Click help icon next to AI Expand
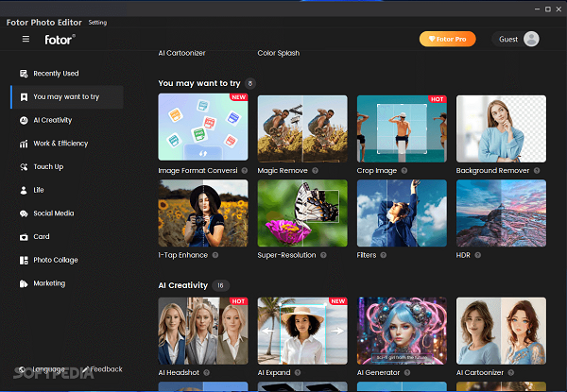The image size is (567, 392). (x=298, y=372)
